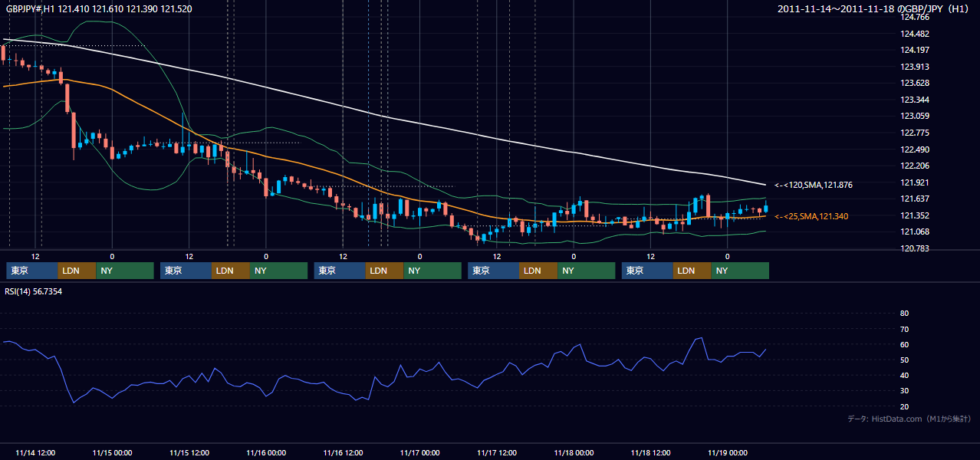Click price axis label 121.068
Image resolution: width=980 pixels, height=460 pixels.
[x=915, y=232]
